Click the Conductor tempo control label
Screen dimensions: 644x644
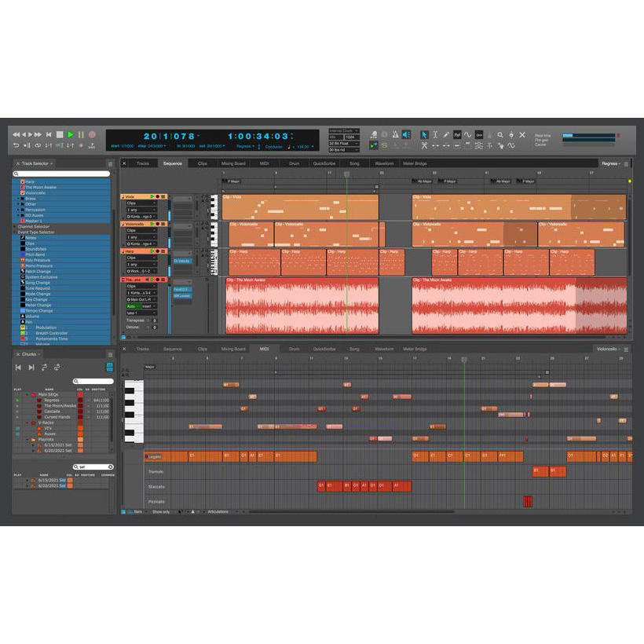274,147
